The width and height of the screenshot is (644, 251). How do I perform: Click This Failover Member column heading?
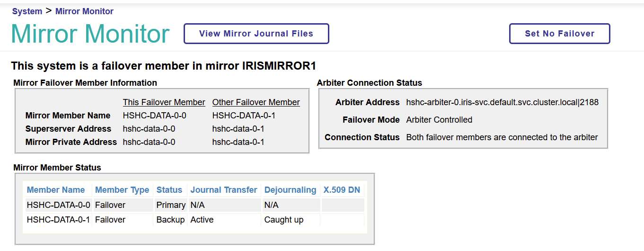pyautogui.click(x=164, y=102)
